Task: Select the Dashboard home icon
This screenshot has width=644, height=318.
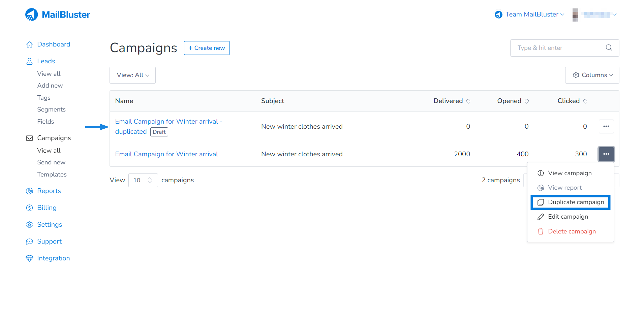Action: [x=30, y=44]
